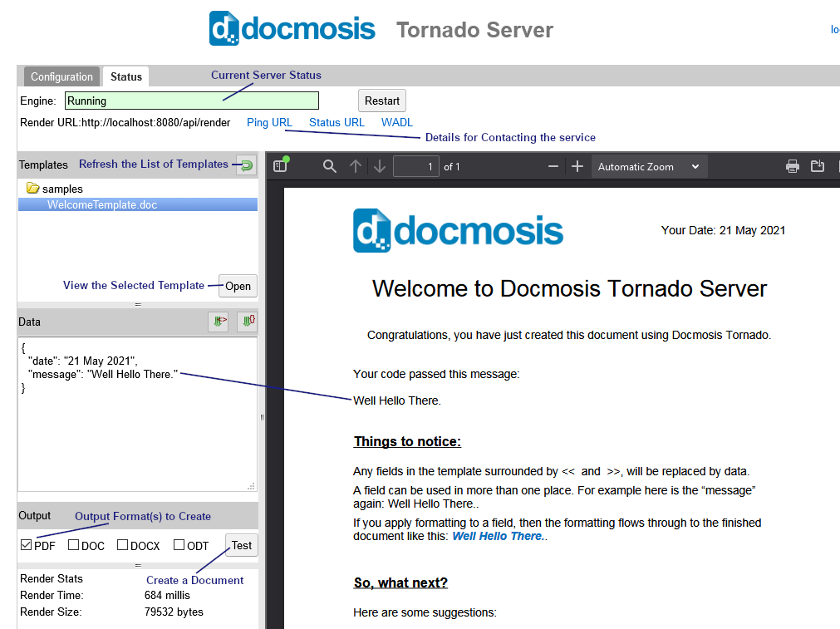
Task: Click the vertical splitter handle beside PDF viewer
Action: (262, 417)
